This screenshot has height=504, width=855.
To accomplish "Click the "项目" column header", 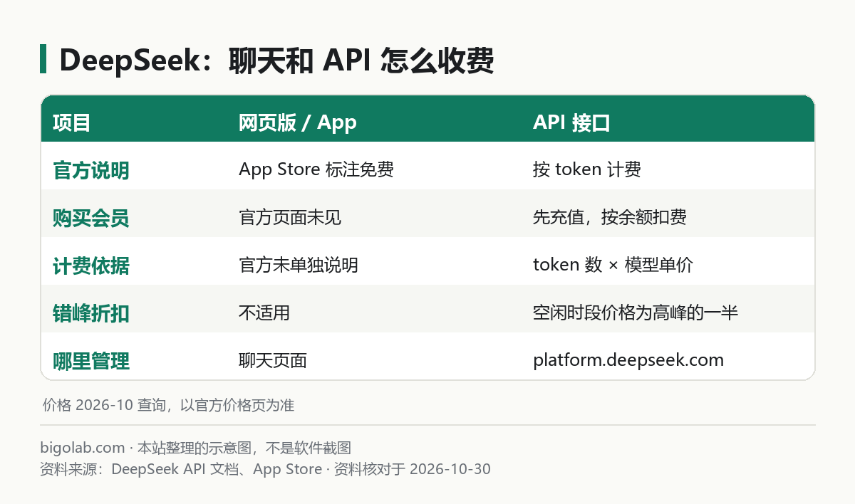I will coord(72,122).
